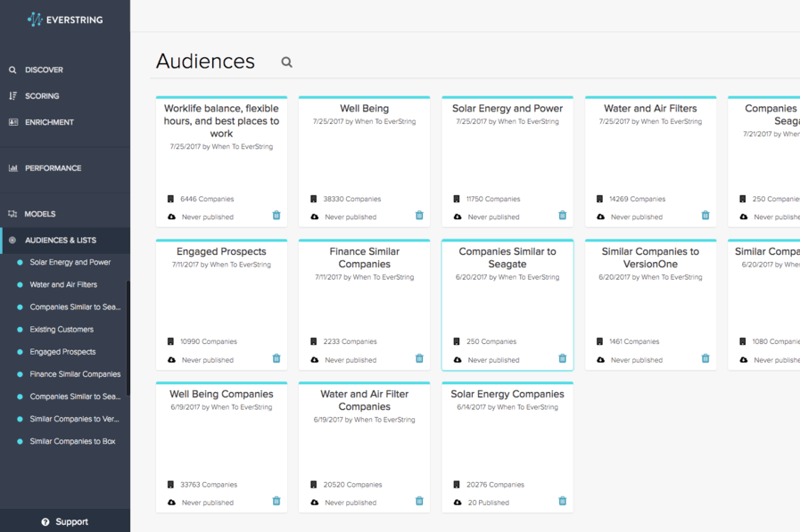This screenshot has width=800, height=532.
Task: Open the Water and Air Filters card title
Action: [x=650, y=109]
